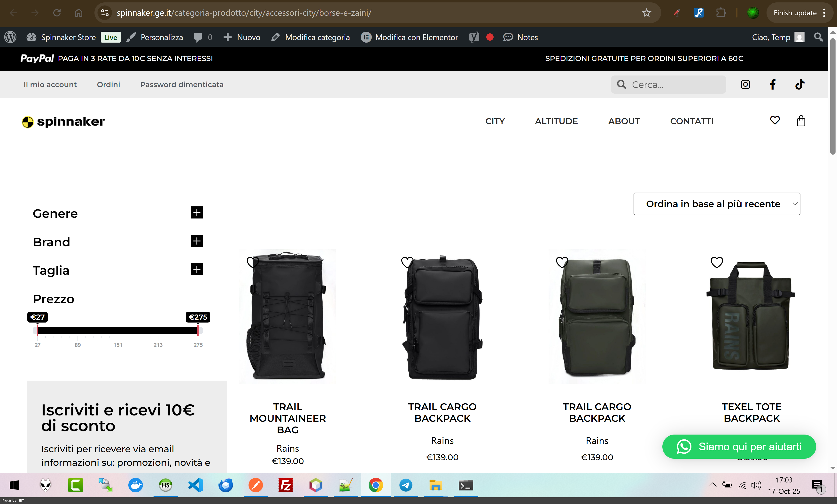This screenshot has width=837, height=504.
Task: Open the 'Ordina in base al più recente' dropdown
Action: click(717, 204)
